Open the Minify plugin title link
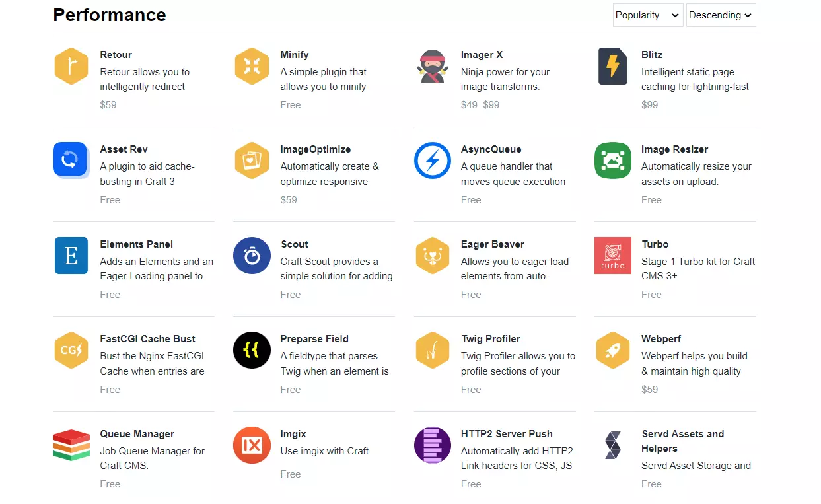Viewport: 821px width, 504px height. 295,55
